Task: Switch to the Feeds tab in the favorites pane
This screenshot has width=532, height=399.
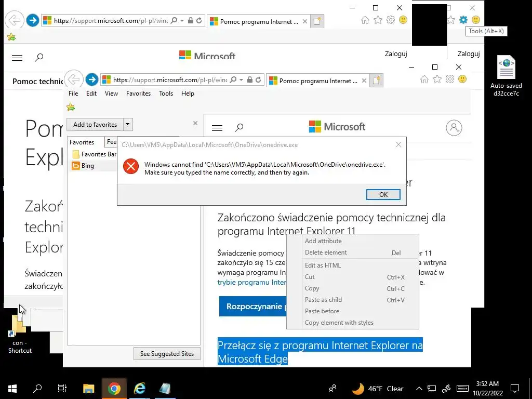Action: tap(111, 142)
